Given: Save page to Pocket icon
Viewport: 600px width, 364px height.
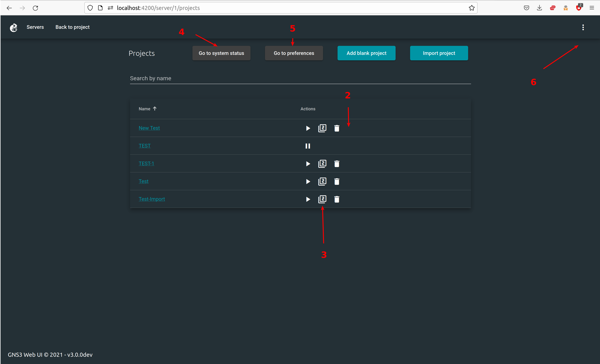Looking at the screenshot, I should pyautogui.click(x=527, y=8).
